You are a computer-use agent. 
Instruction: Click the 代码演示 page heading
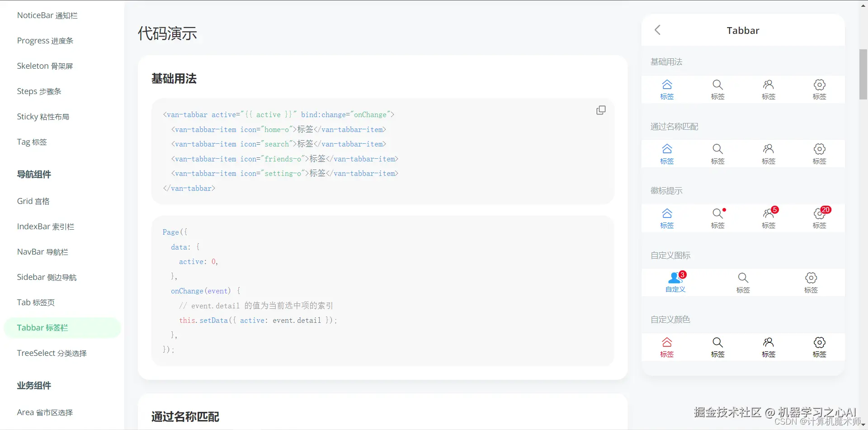[167, 33]
